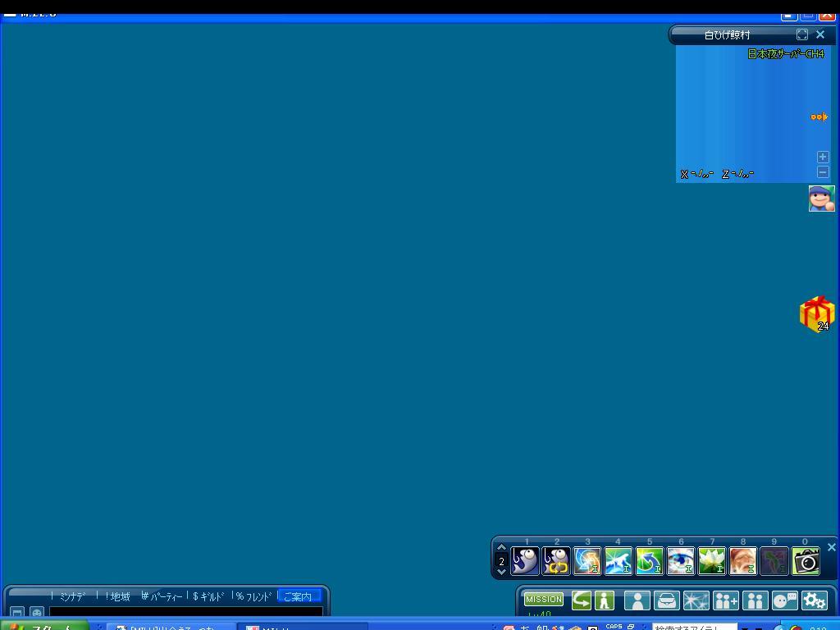Screen dimensions: 840x630
Task: Open the character profile icon
Action: [637, 600]
